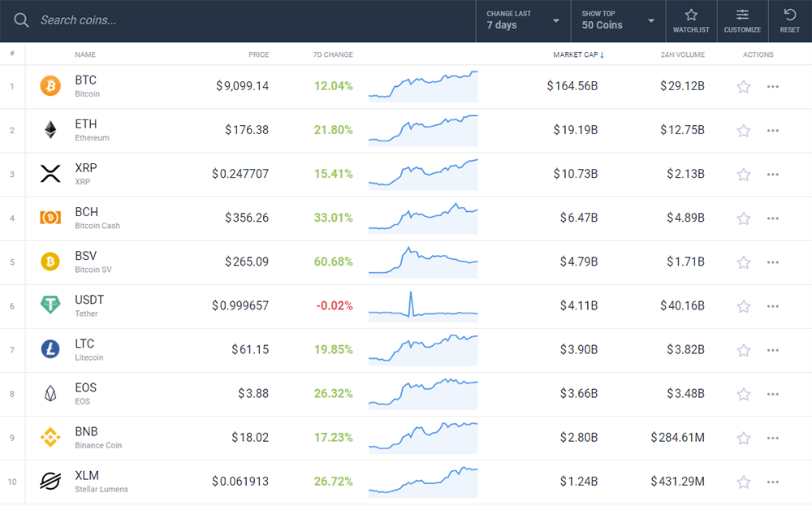Image resolution: width=812 pixels, height=506 pixels.
Task: Open more actions menu for BSV
Action: [x=773, y=262]
